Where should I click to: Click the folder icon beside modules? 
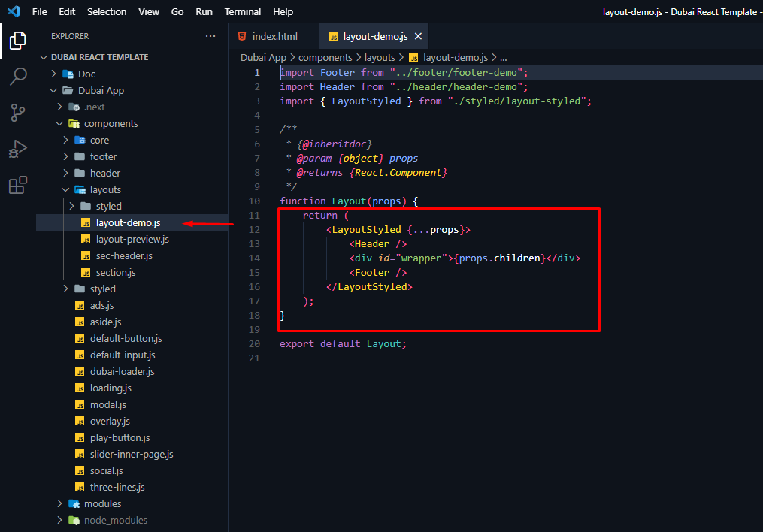[74, 503]
